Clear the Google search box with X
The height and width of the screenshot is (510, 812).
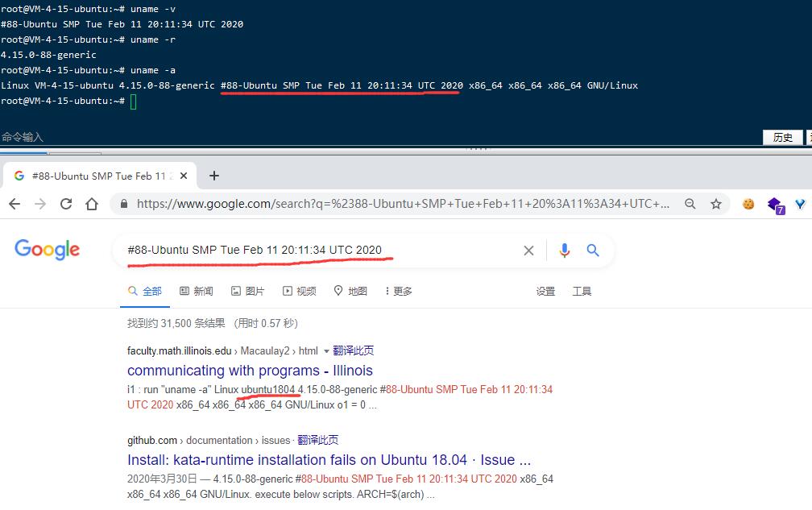click(x=528, y=251)
